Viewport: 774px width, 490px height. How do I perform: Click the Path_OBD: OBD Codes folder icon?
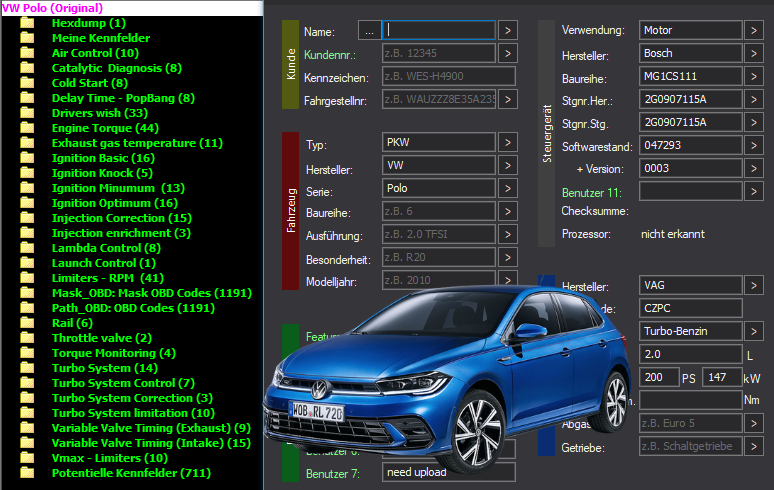(27, 308)
